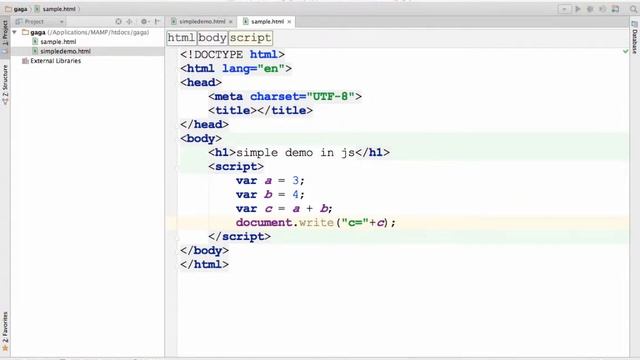The height and width of the screenshot is (360, 640).
Task: Click the External Libraries icon
Action: [25, 61]
